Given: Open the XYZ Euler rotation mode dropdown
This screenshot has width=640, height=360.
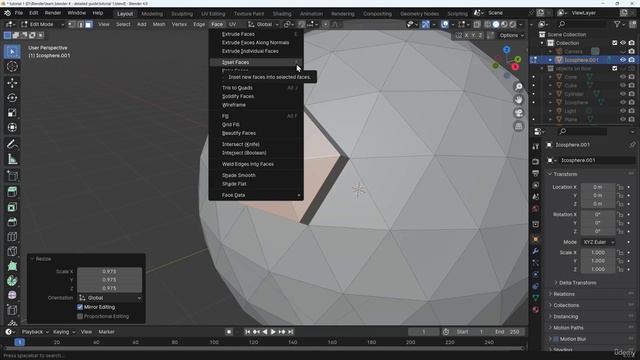Looking at the screenshot, I should (x=598, y=242).
